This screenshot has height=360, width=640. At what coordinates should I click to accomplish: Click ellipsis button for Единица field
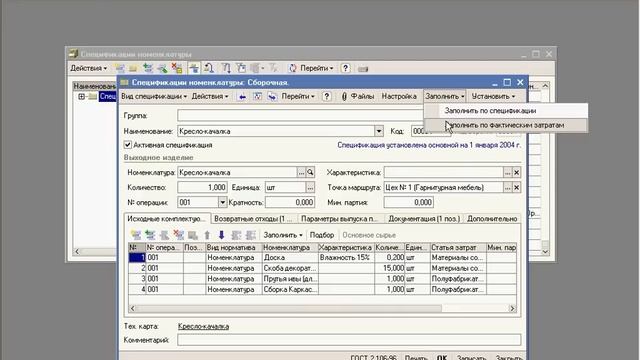click(x=310, y=187)
